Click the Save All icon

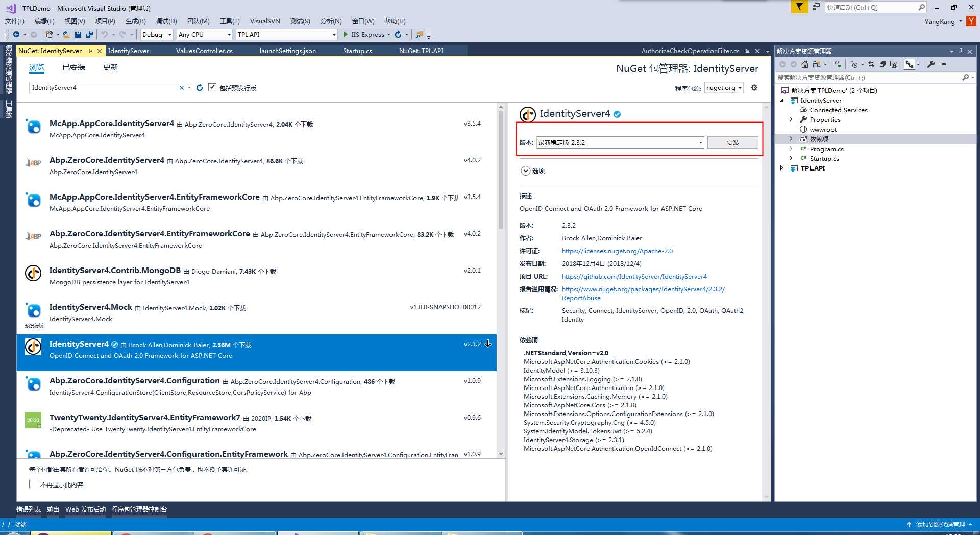[89, 34]
